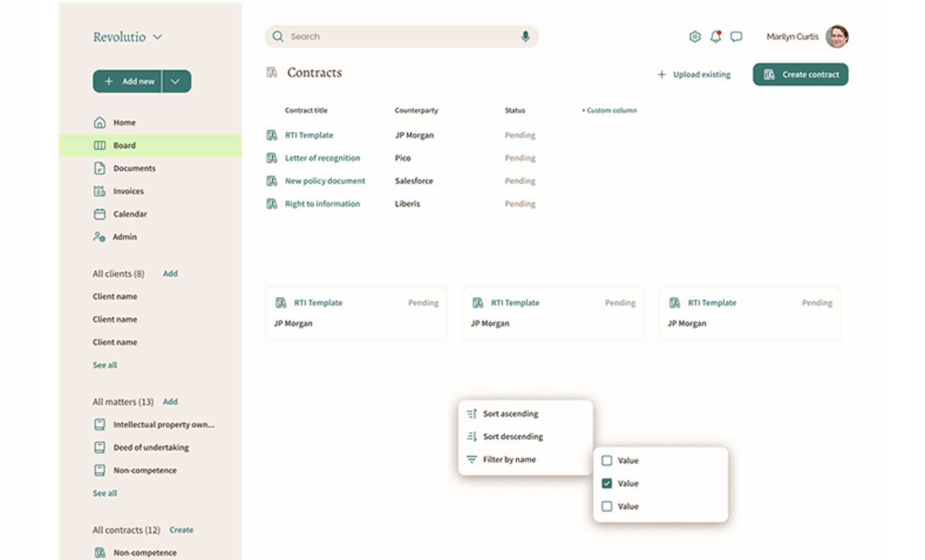Viewport: 925px width, 560px height.
Task: Click the Contracts page heading icon
Action: (272, 73)
